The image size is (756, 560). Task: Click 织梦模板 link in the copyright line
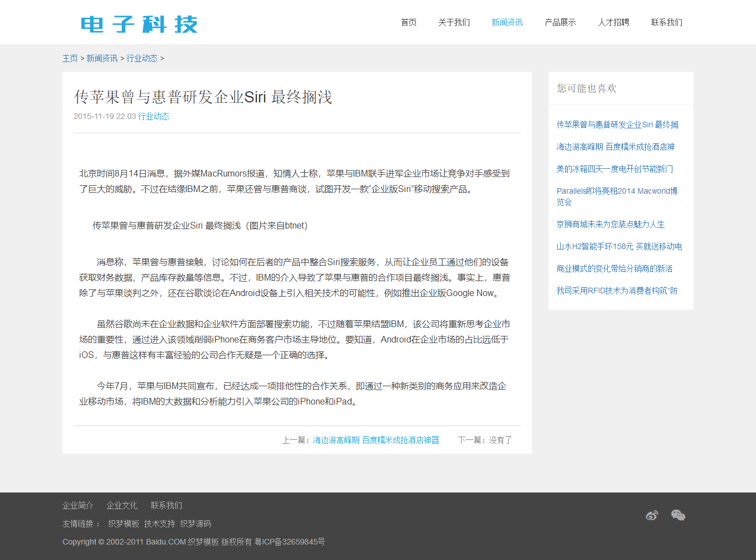pyautogui.click(x=203, y=542)
